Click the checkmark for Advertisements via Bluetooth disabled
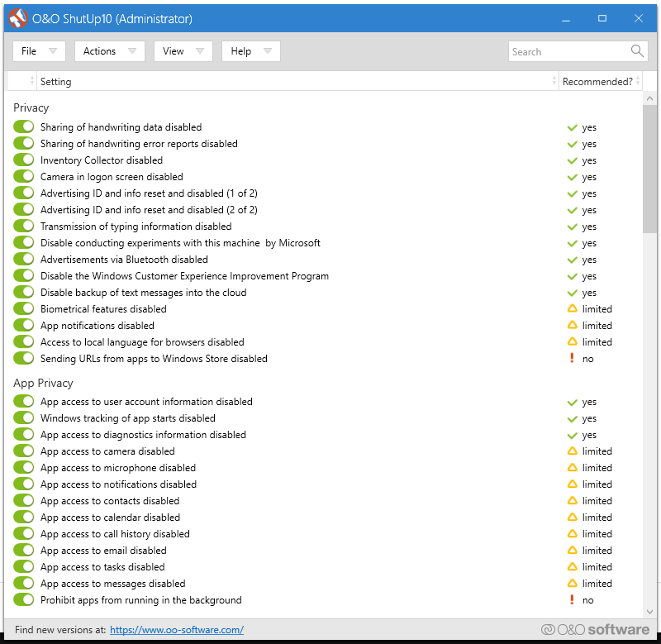This screenshot has height=644, width=661. pyautogui.click(x=572, y=260)
